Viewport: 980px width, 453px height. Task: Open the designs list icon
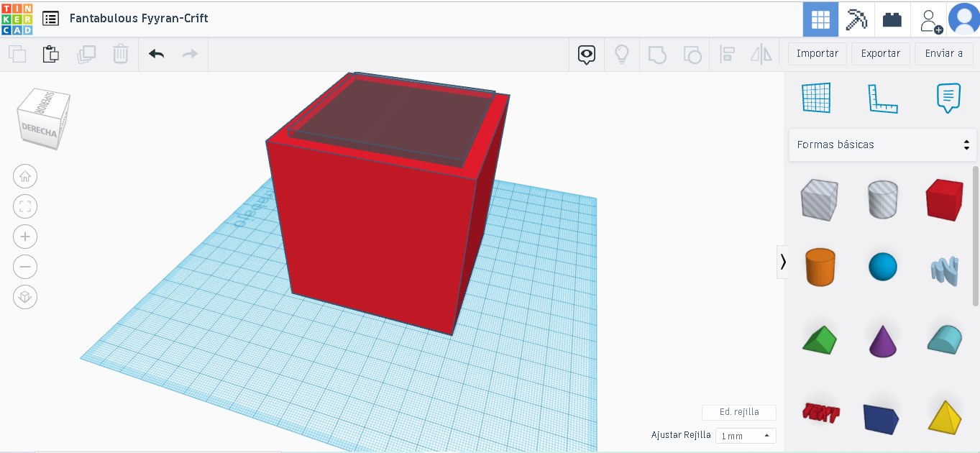click(51, 19)
